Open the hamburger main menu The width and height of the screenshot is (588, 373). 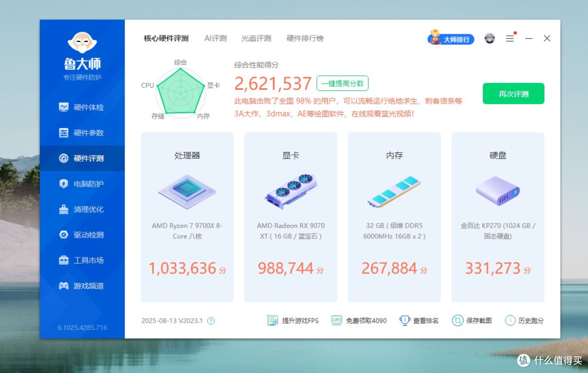coord(510,38)
